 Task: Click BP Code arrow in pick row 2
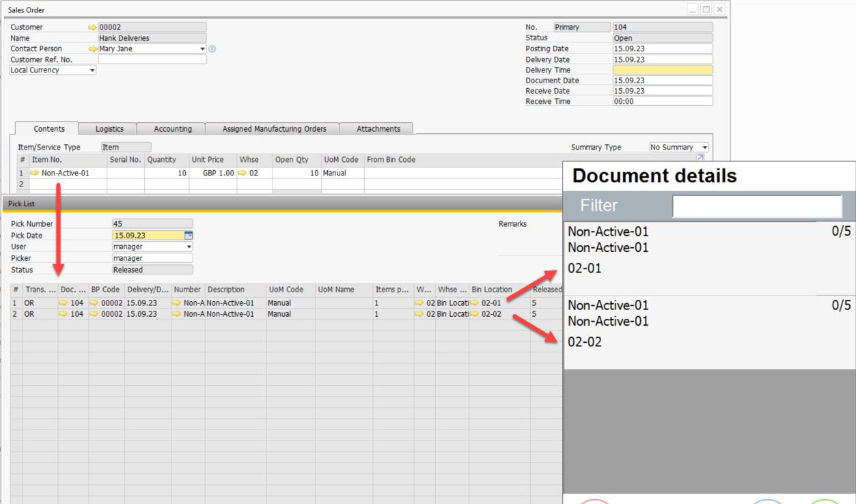click(x=94, y=314)
